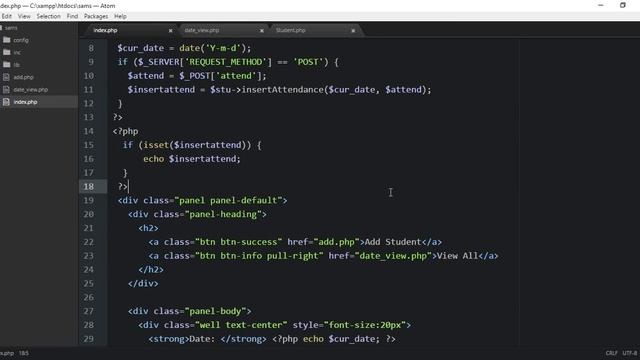Click 'btn btn-success' class string
The height and width of the screenshot is (360, 640).
(x=238, y=242)
